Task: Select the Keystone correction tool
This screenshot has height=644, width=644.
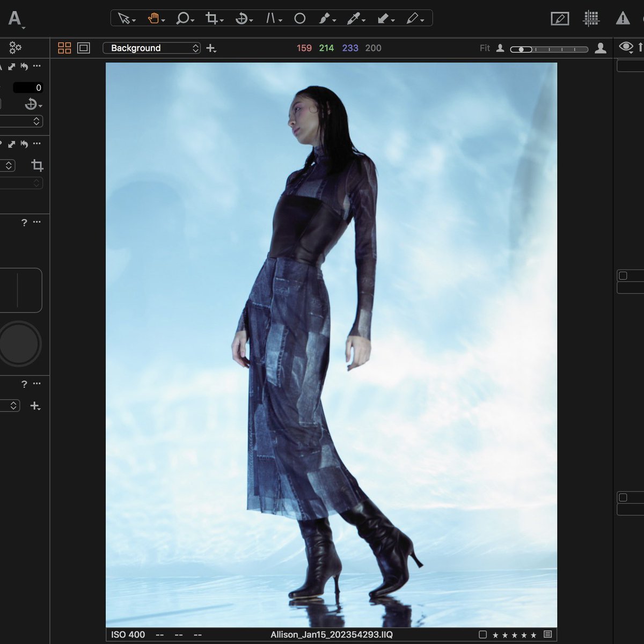Action: point(270,18)
